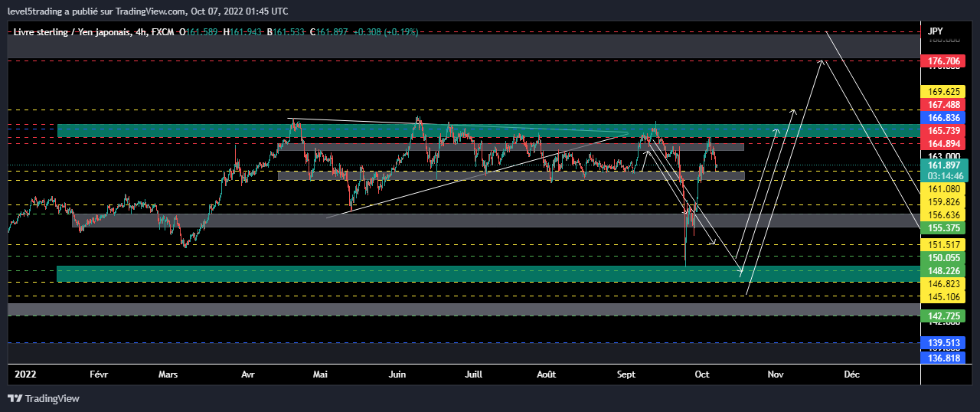Click the 165.739 red price label
This screenshot has width=980, height=412.
pos(943,132)
